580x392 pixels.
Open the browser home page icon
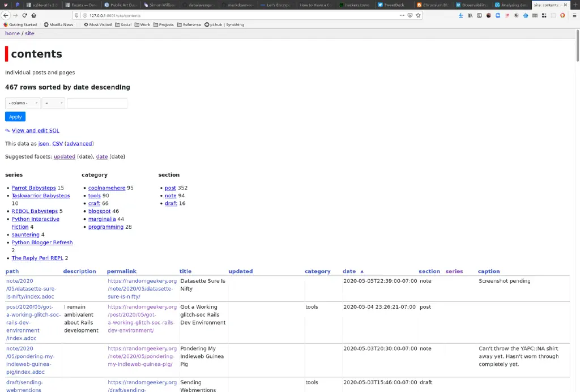point(33,15)
